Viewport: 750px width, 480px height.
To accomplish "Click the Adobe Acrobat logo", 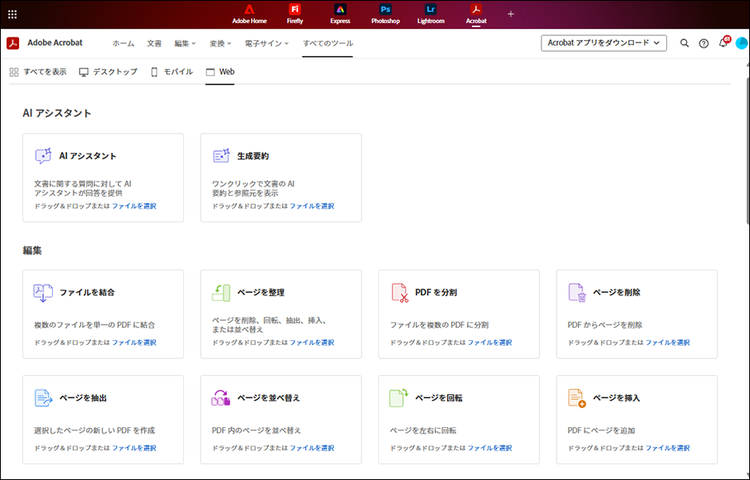I will (13, 43).
